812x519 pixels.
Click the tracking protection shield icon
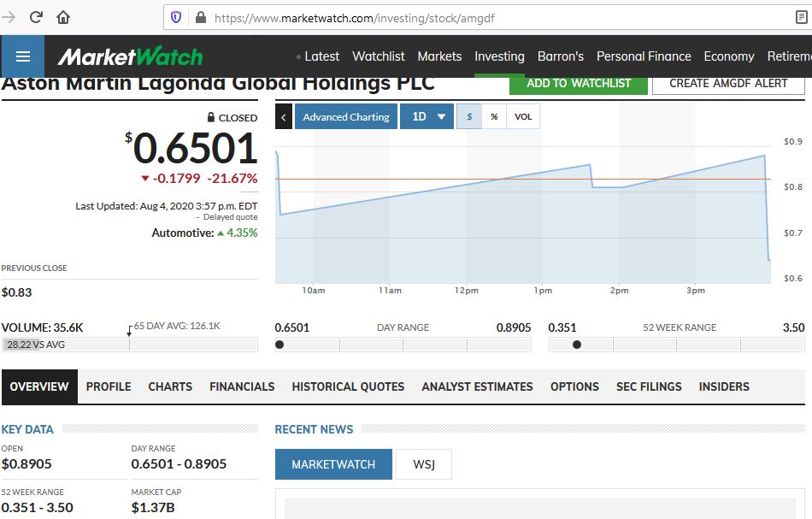pyautogui.click(x=176, y=18)
